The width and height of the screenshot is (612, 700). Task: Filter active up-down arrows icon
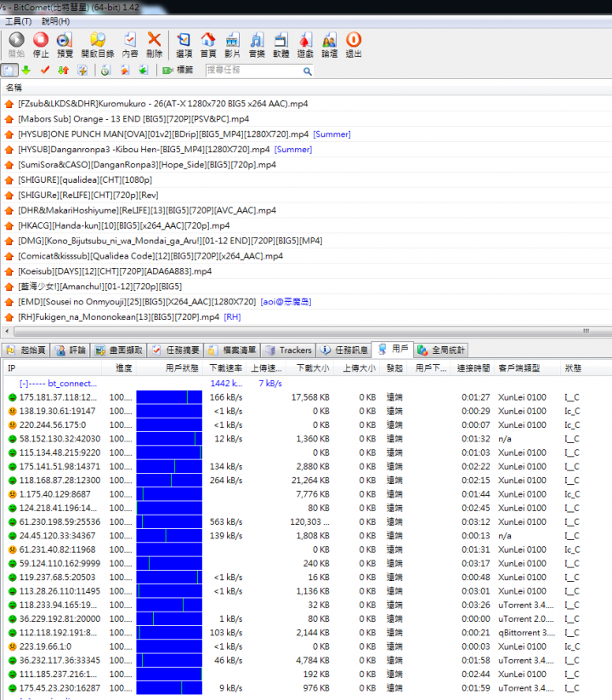(64, 70)
